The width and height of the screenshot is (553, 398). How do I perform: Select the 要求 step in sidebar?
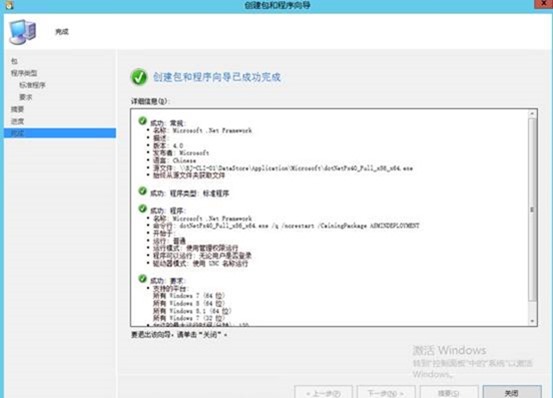coord(26,97)
